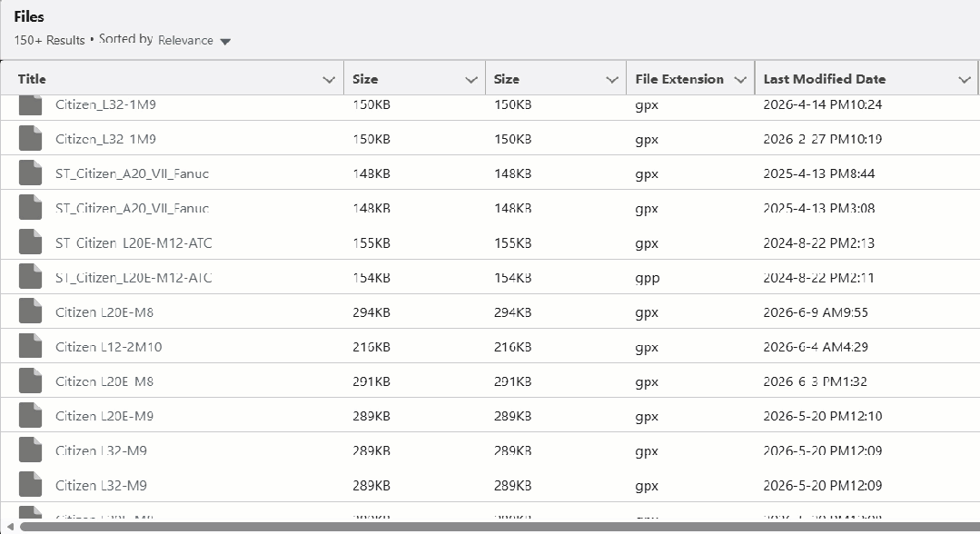Open the Citizen L12-2M10 file name

point(109,346)
